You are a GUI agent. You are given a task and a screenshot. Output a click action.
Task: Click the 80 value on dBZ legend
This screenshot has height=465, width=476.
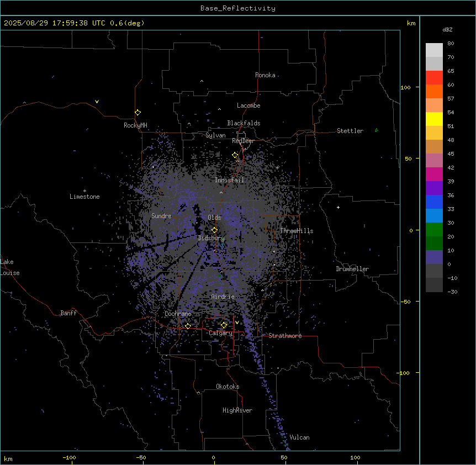click(x=451, y=44)
